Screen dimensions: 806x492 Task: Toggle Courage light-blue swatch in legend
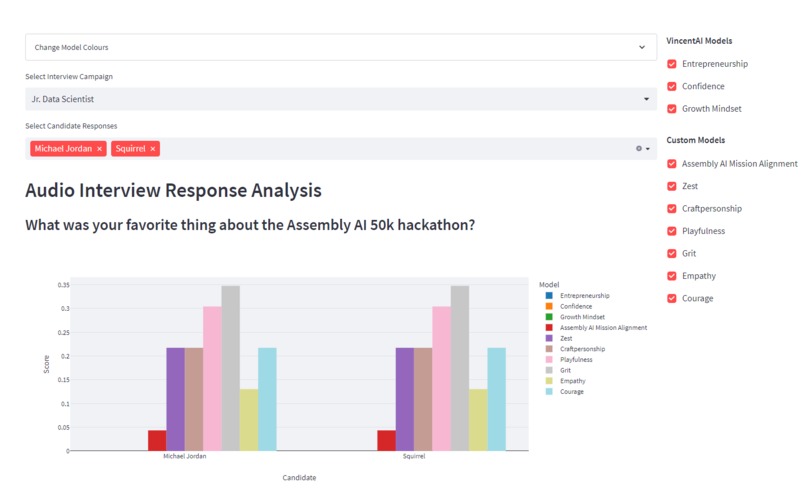549,392
